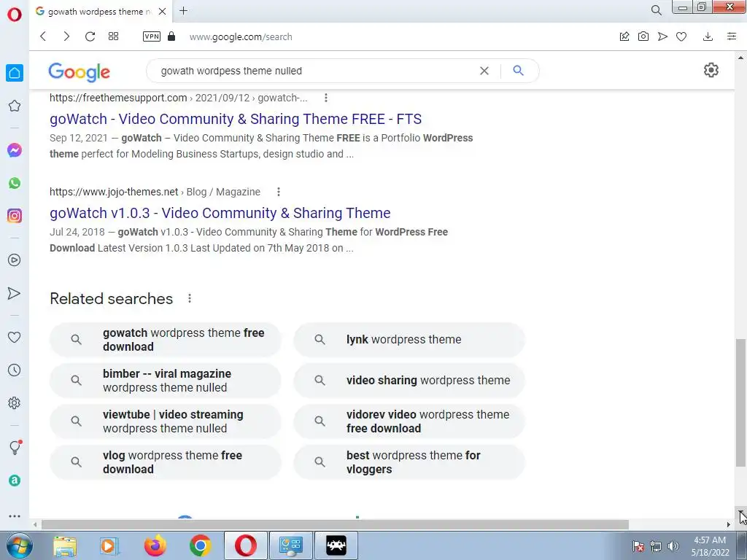Open the edit page pencil icon
This screenshot has height=560, width=747.
pyautogui.click(x=624, y=36)
